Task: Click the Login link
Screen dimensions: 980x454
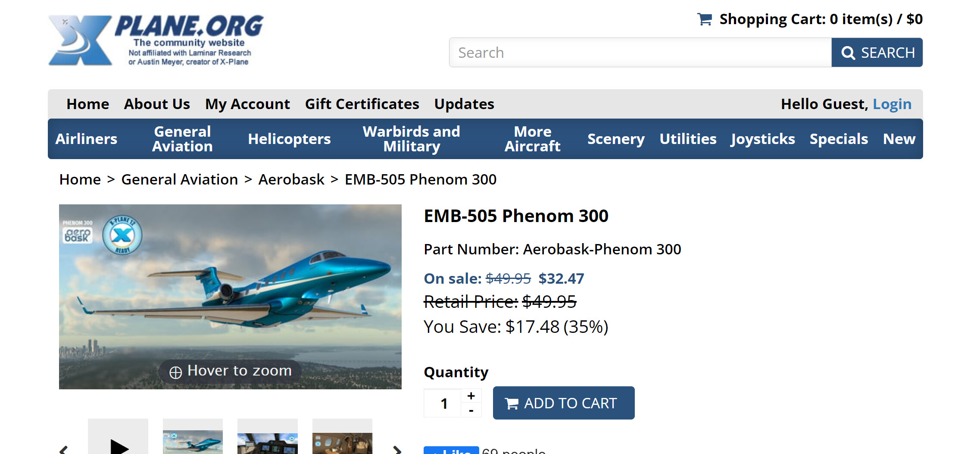Action: coord(892,104)
